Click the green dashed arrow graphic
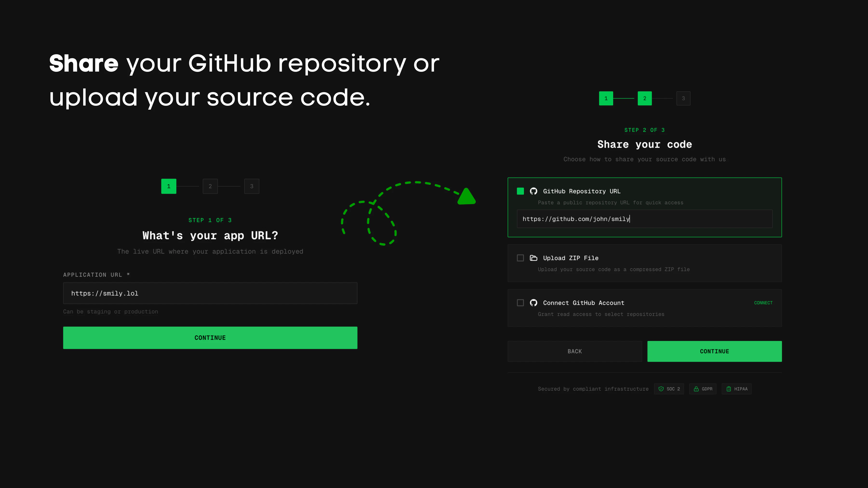 [x=466, y=197]
